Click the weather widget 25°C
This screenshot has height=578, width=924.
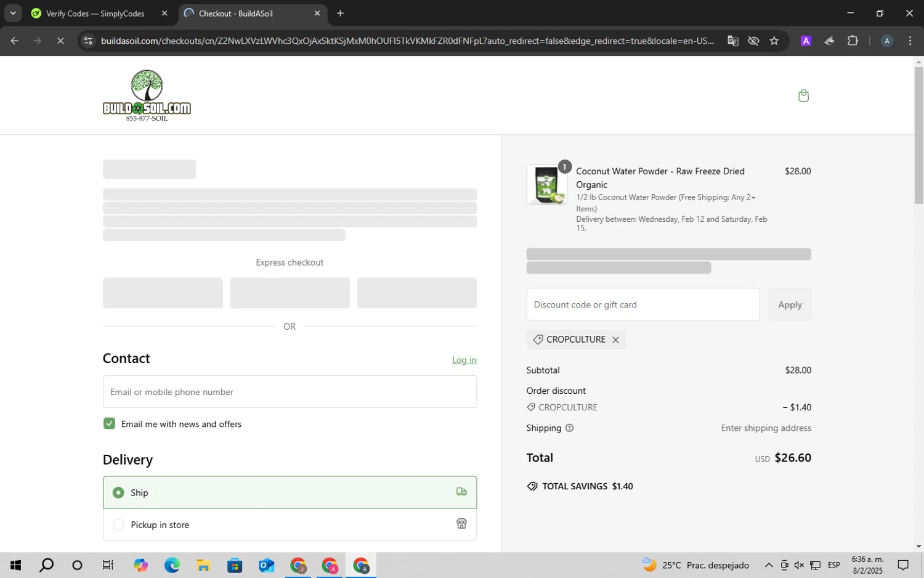(x=695, y=565)
